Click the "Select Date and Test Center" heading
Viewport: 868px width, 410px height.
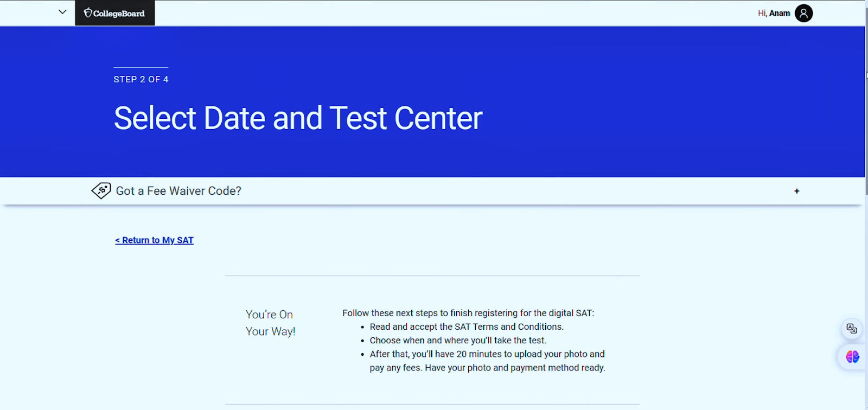(x=298, y=118)
